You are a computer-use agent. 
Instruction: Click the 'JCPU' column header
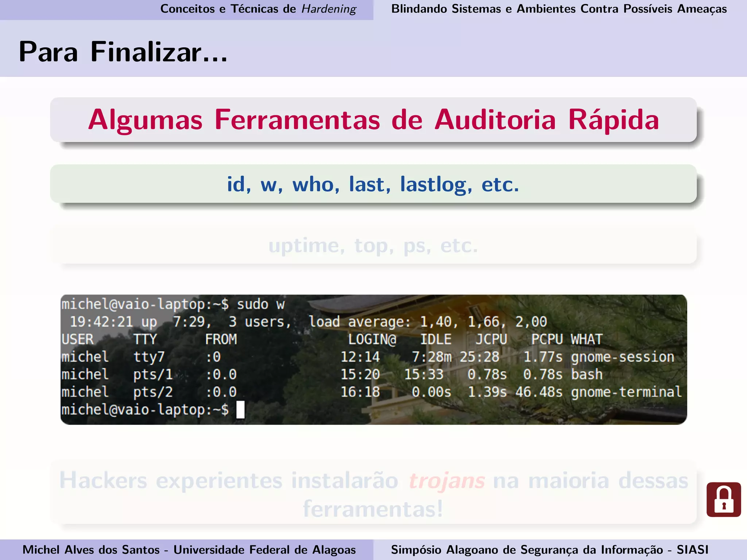click(x=491, y=339)
